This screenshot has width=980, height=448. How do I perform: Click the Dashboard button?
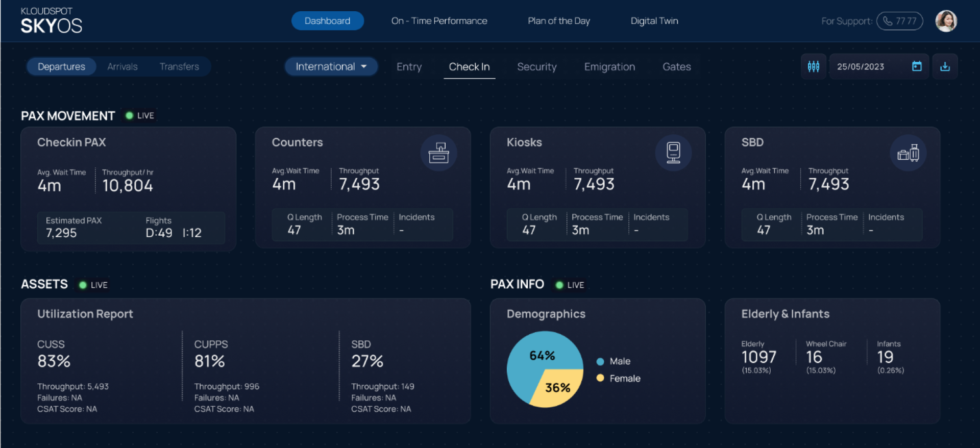(x=327, y=21)
